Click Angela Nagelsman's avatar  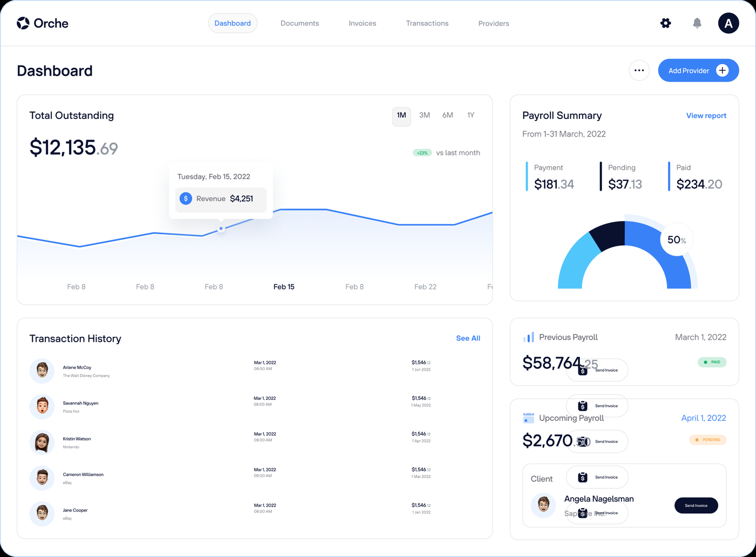tap(543, 505)
